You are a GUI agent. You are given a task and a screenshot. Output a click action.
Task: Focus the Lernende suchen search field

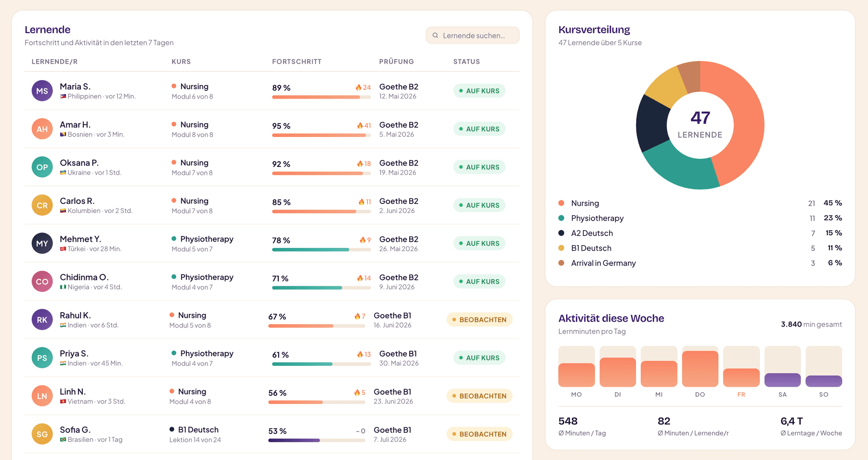click(472, 35)
